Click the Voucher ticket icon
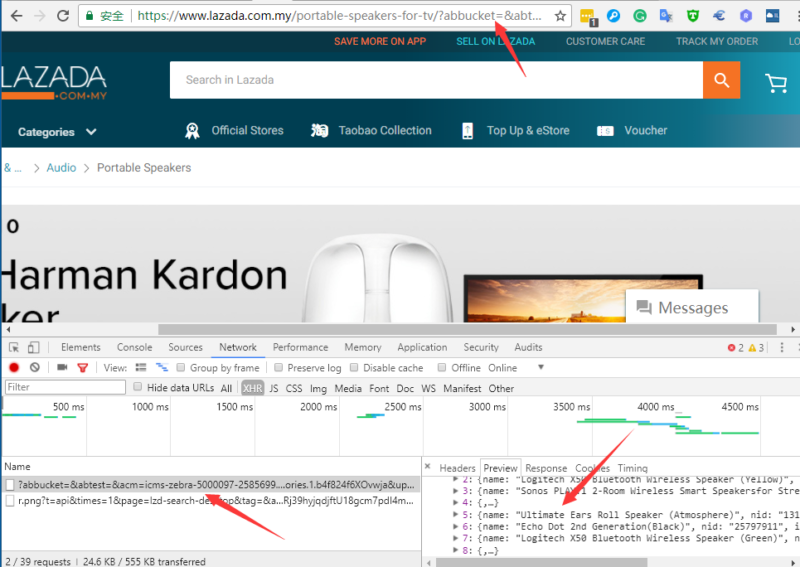Viewport: 800px width, 567px height. pos(605,131)
